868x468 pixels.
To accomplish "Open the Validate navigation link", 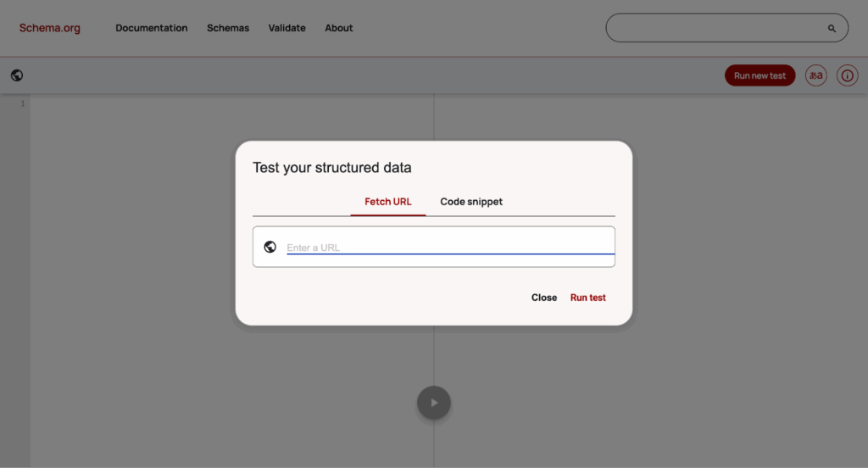I will 287,28.
